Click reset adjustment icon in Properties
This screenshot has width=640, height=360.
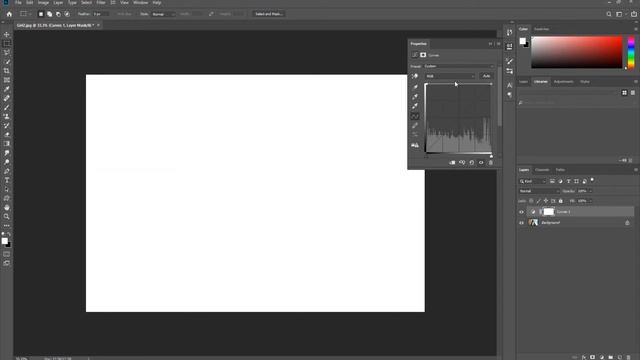(471, 162)
